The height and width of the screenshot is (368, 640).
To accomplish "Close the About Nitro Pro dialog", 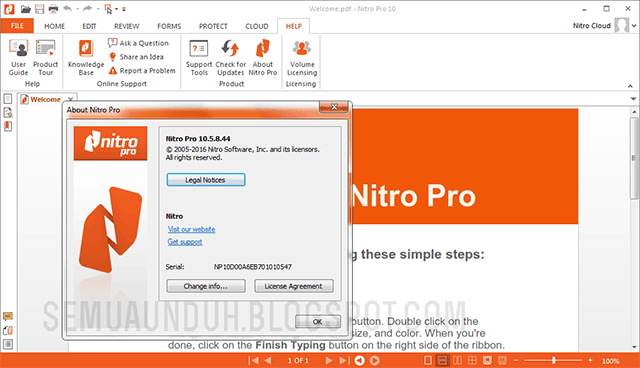I will click(x=334, y=107).
